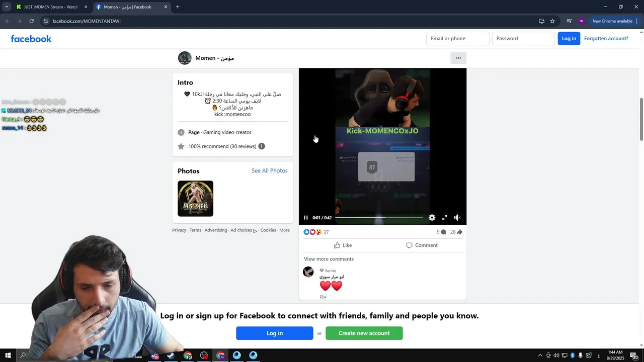Viewport: 644px width, 362px height.
Task: Click the Like button under the video
Action: point(343,245)
